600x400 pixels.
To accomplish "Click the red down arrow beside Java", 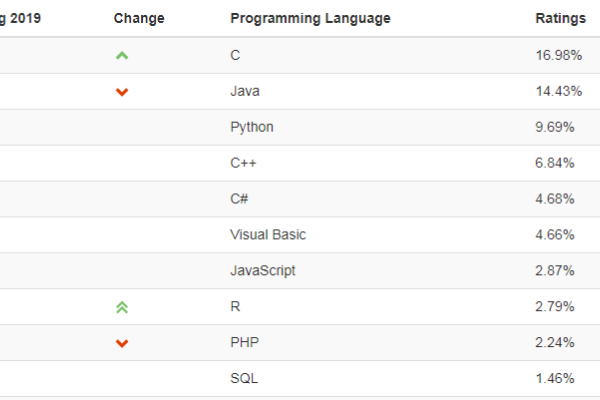I will pyautogui.click(x=122, y=92).
